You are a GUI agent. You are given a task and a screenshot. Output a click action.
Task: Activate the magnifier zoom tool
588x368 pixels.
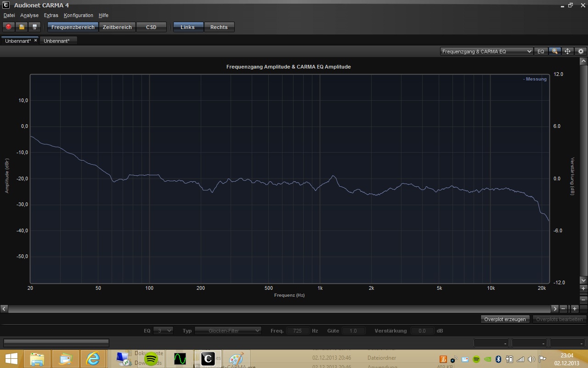pyautogui.click(x=554, y=52)
